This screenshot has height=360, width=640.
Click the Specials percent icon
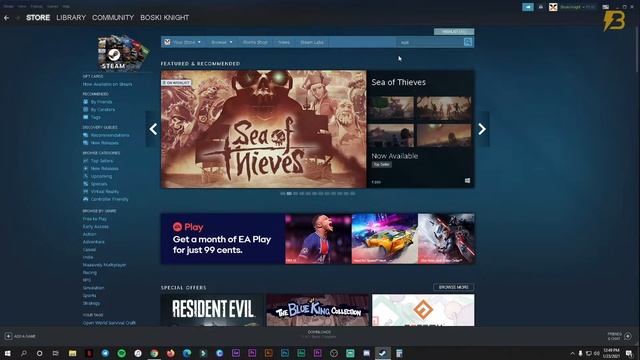[86, 184]
